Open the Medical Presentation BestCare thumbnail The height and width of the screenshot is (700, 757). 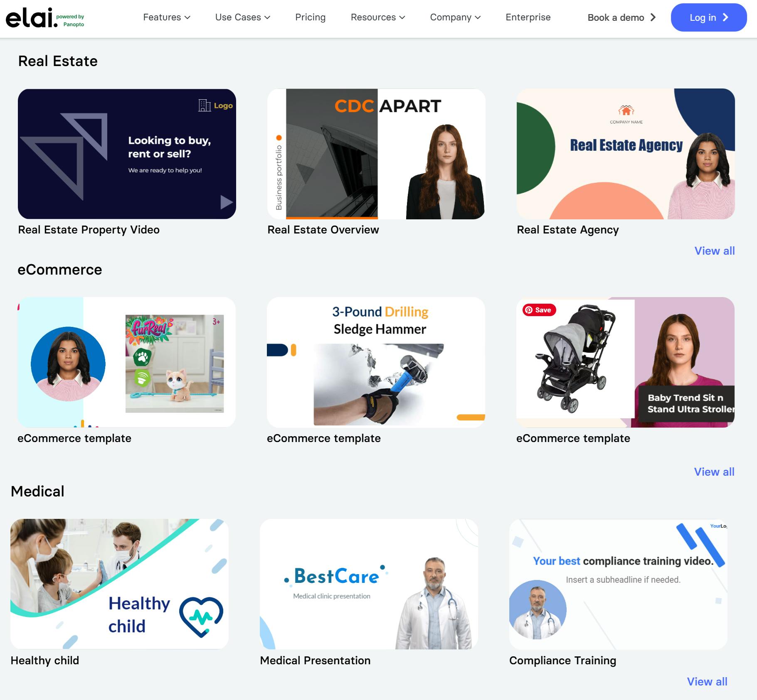(369, 584)
